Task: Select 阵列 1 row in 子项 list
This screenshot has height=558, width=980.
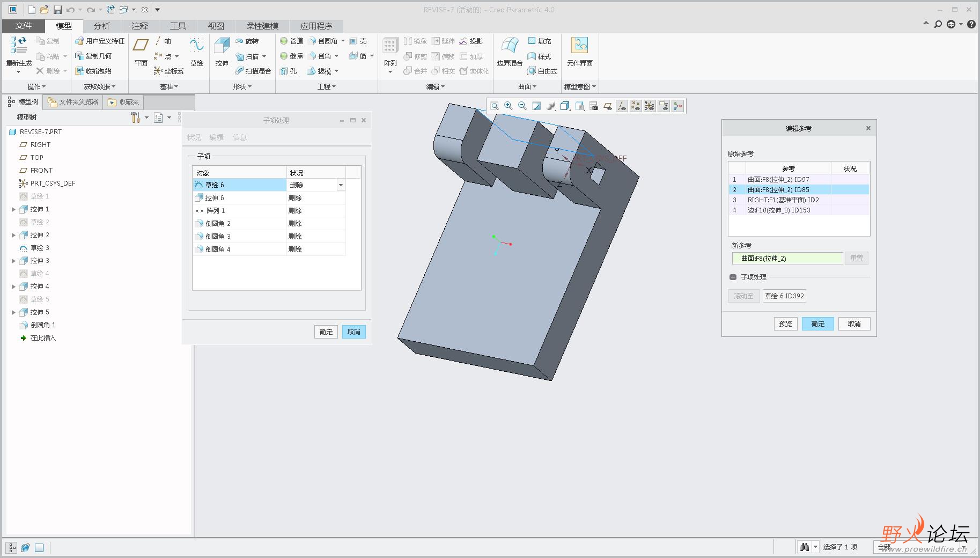Action: click(269, 211)
